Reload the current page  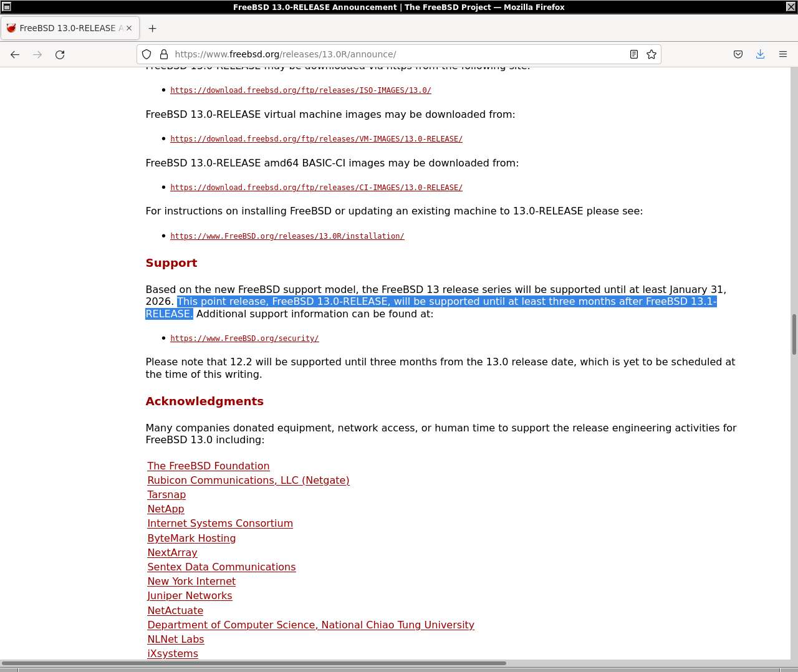[x=60, y=55]
